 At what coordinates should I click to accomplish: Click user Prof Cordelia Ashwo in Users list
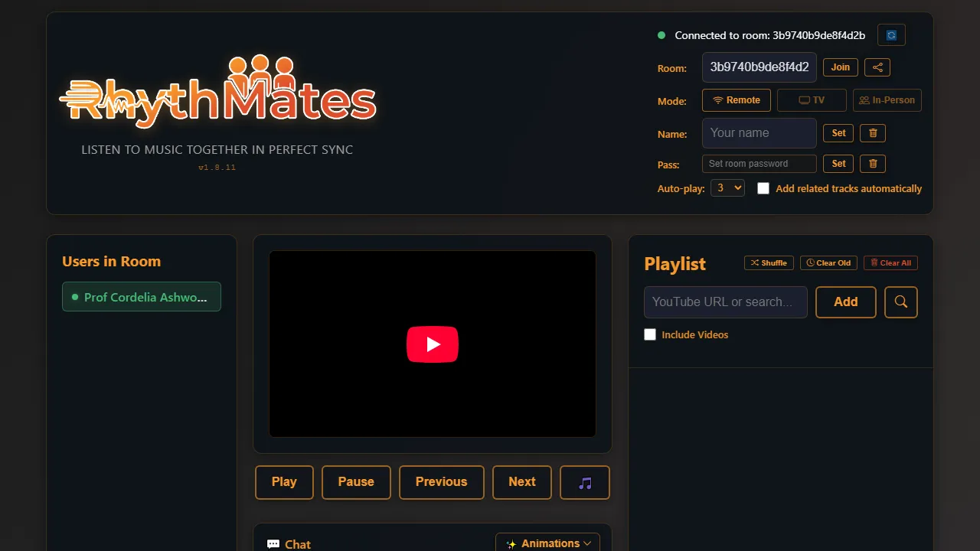141,297
